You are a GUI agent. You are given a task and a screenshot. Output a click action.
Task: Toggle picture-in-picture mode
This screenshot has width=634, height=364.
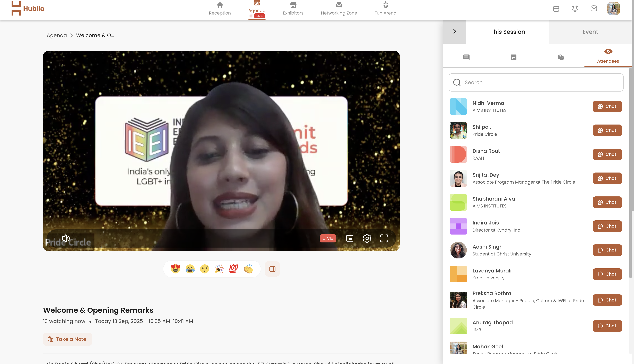pos(350,238)
